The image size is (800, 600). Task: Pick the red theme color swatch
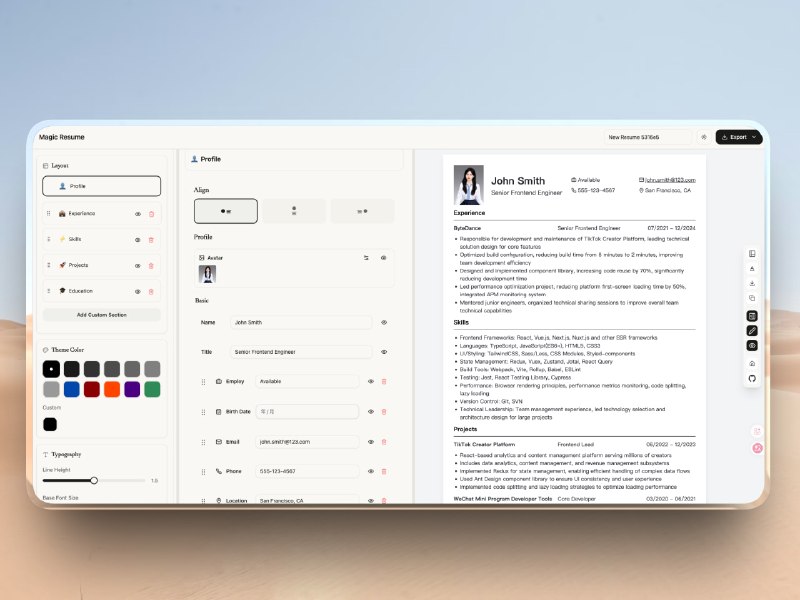(92, 389)
